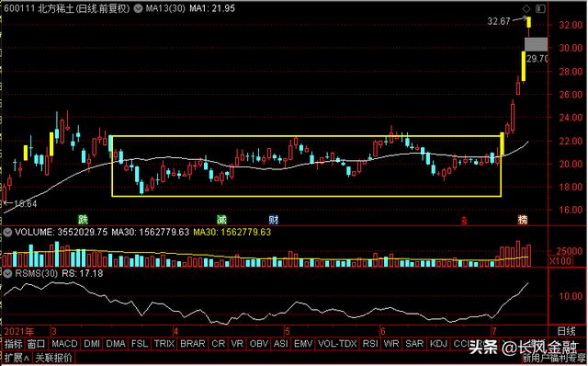Click the 日线 period label

[x=566, y=331]
